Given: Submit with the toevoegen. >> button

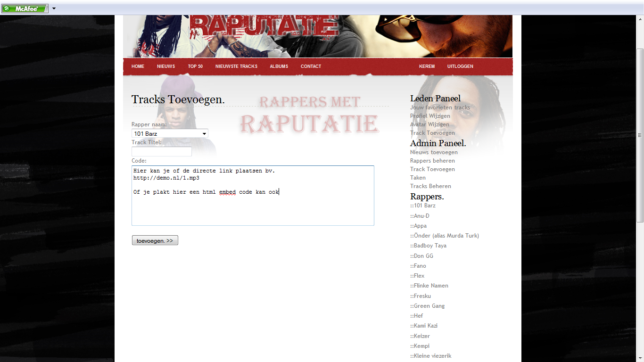Looking at the screenshot, I should click(x=155, y=240).
